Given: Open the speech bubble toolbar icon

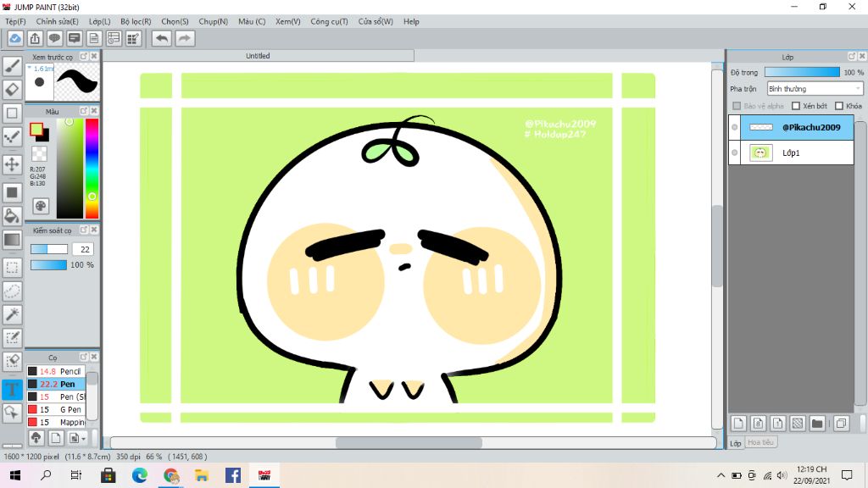Looking at the screenshot, I should [x=54, y=38].
